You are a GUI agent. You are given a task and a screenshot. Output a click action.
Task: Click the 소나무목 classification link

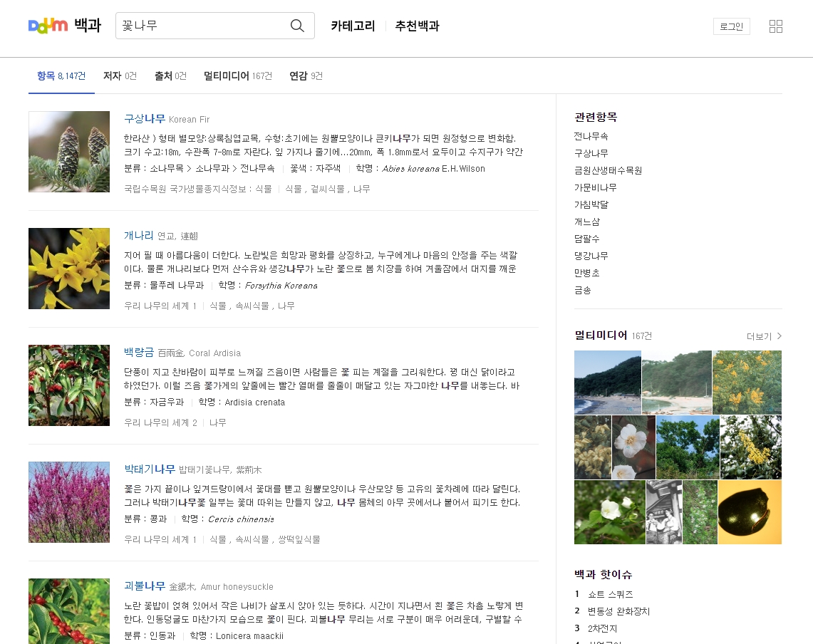(x=167, y=169)
